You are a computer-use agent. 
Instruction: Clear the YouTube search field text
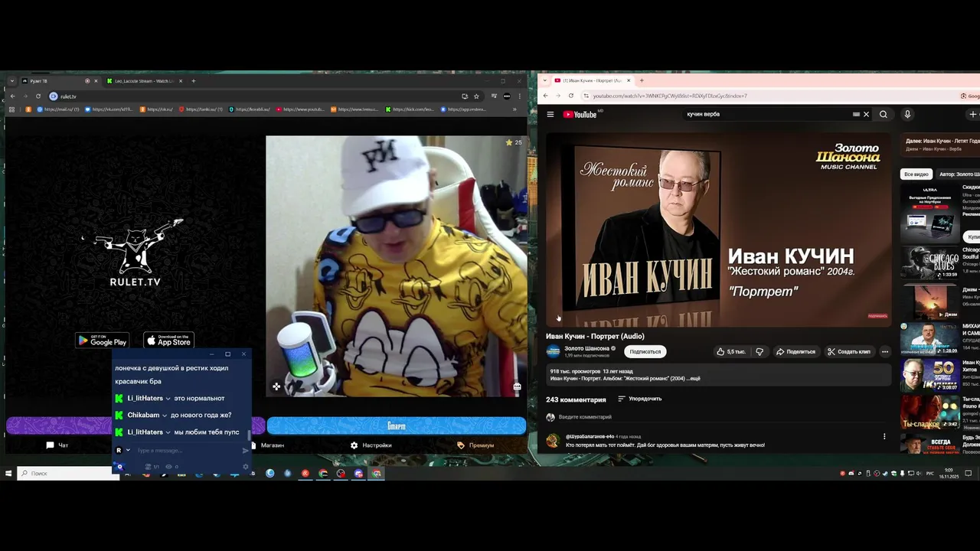point(866,114)
